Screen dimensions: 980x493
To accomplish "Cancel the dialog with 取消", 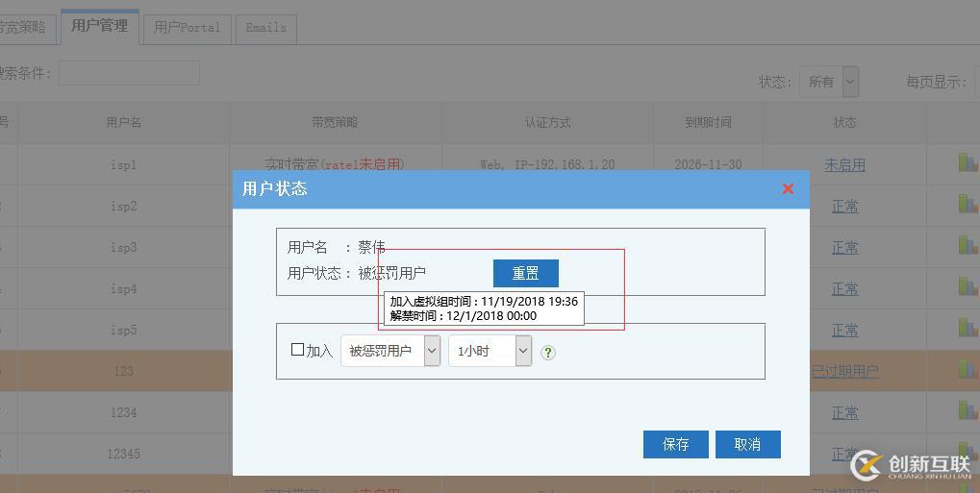I will (x=747, y=444).
